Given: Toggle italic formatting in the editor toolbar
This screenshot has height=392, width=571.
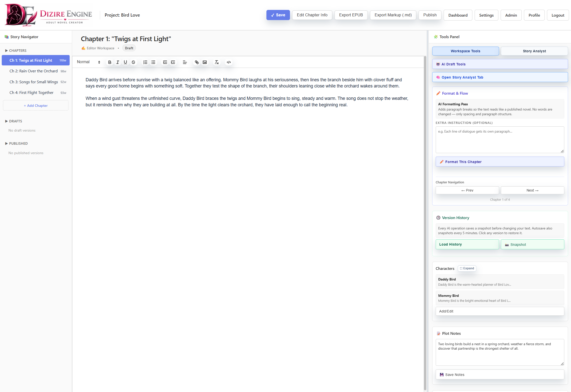Looking at the screenshot, I should 117,62.
